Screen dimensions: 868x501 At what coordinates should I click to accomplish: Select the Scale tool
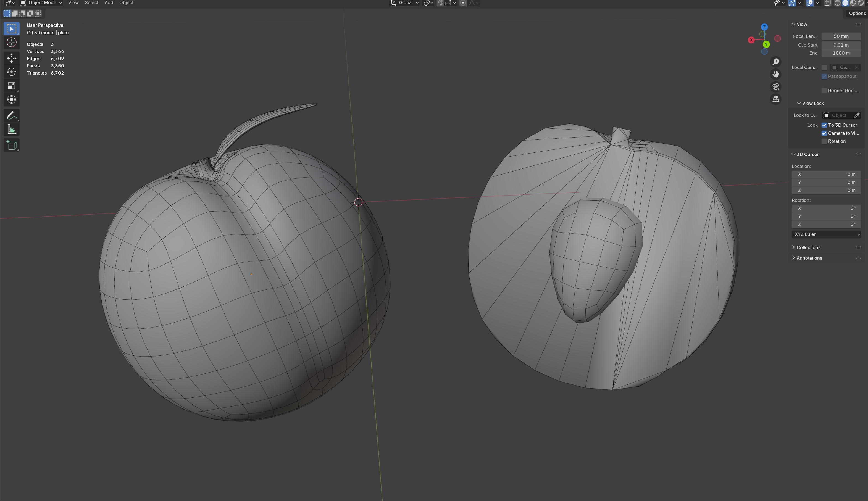[11, 86]
